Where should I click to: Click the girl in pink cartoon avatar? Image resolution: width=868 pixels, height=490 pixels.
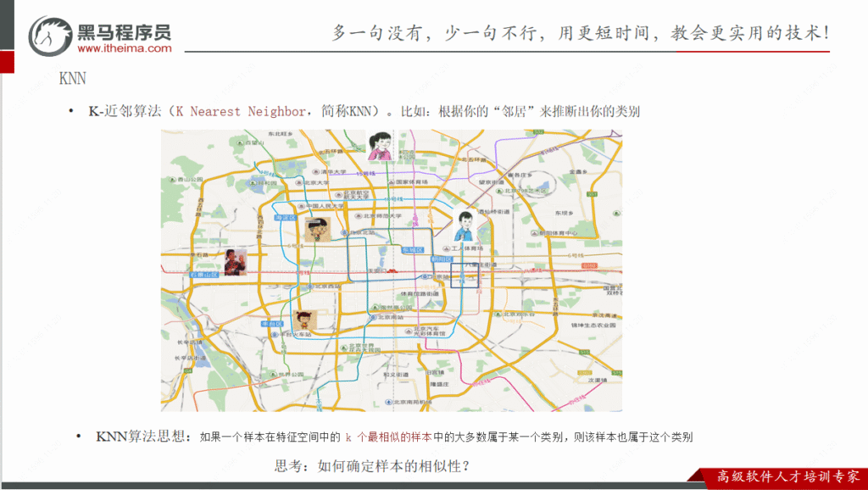379,145
